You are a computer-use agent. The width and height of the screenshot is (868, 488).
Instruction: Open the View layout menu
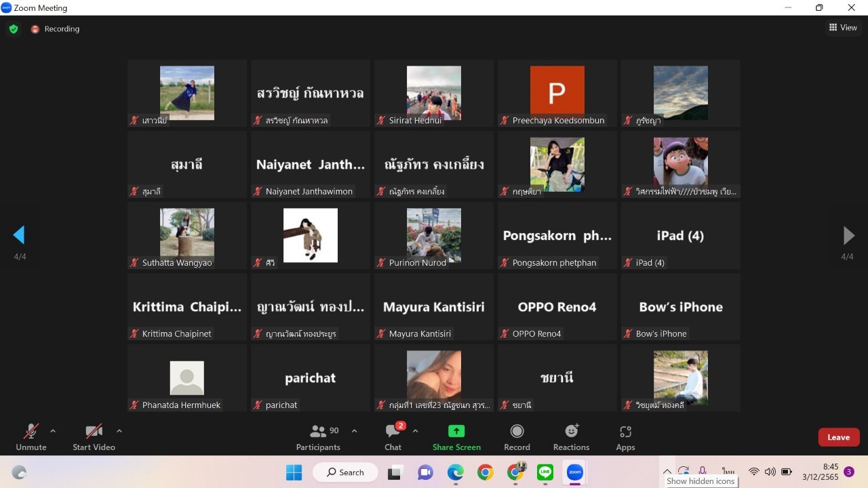coord(843,28)
